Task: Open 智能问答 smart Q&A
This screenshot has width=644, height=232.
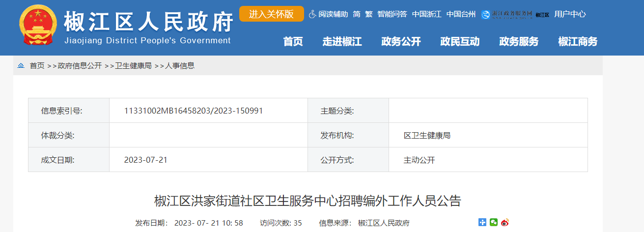Action: pos(392,14)
